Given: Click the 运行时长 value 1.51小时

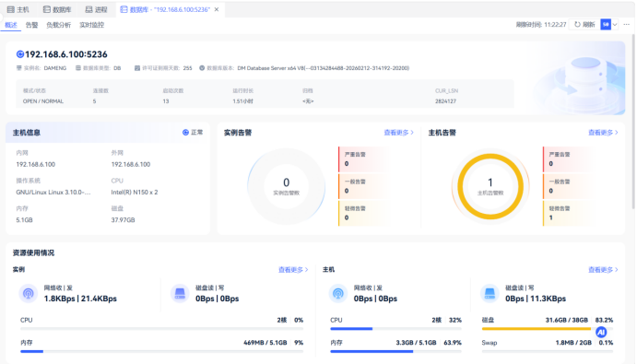Looking at the screenshot, I should coord(242,101).
